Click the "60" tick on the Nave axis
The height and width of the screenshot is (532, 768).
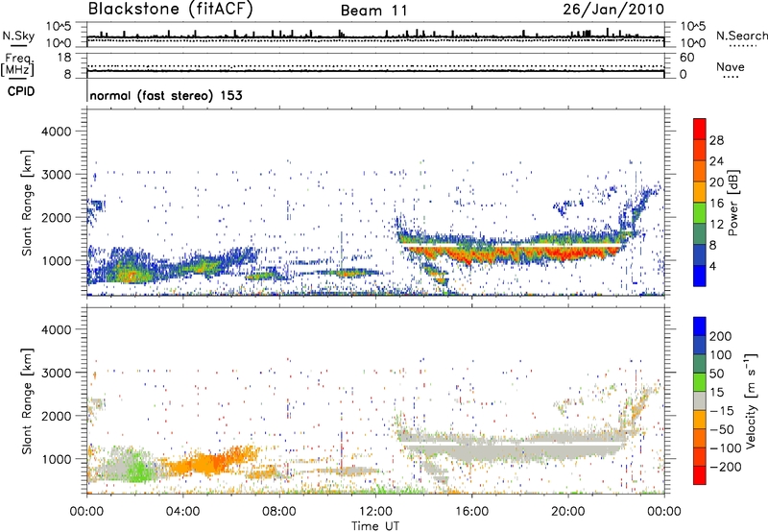687,58
